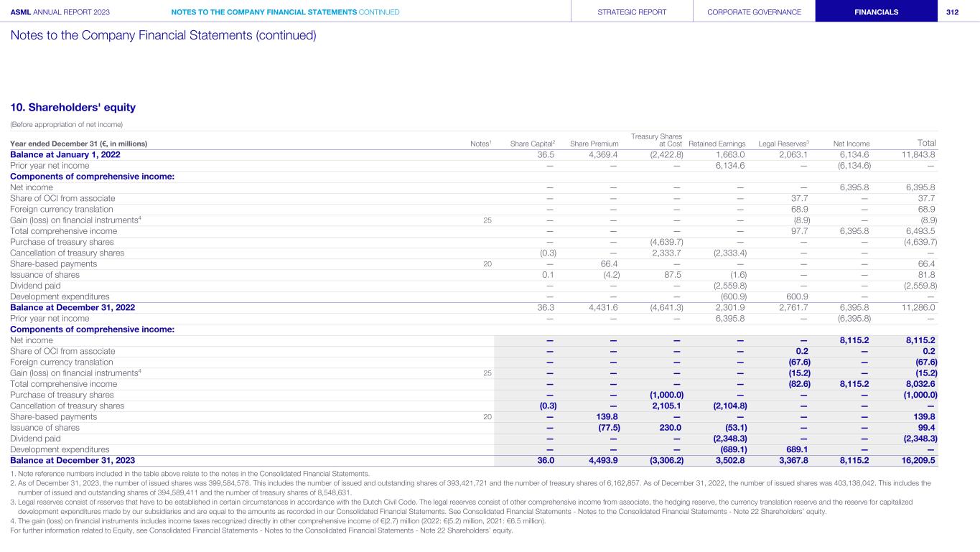The width and height of the screenshot is (980, 552).
Task: Click the page number 312
Action: tap(952, 12)
